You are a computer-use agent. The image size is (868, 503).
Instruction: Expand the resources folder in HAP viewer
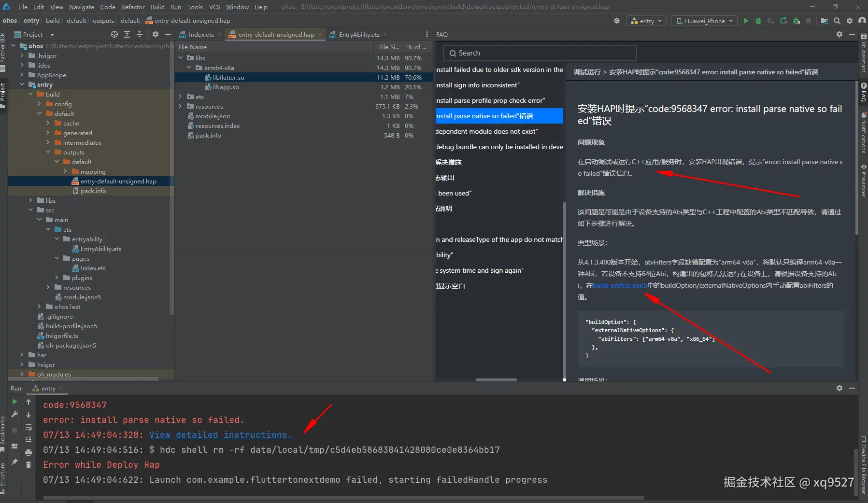[x=181, y=106]
